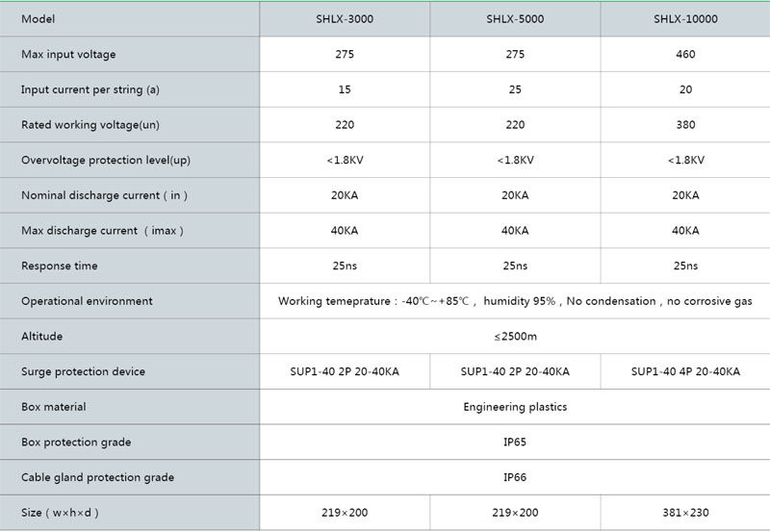The height and width of the screenshot is (532, 770).
Task: Click the Input current per string label
Action: (90, 89)
